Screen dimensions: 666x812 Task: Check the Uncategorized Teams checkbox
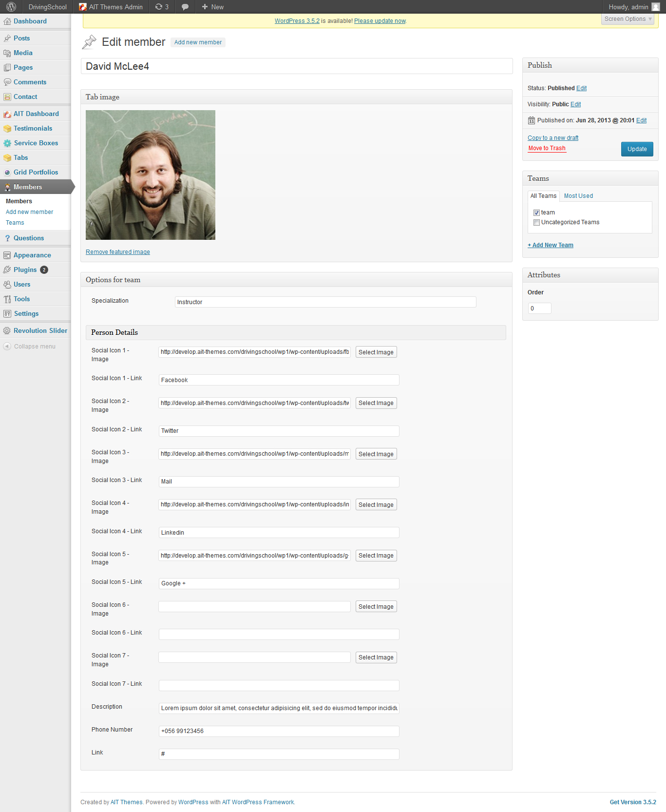536,222
